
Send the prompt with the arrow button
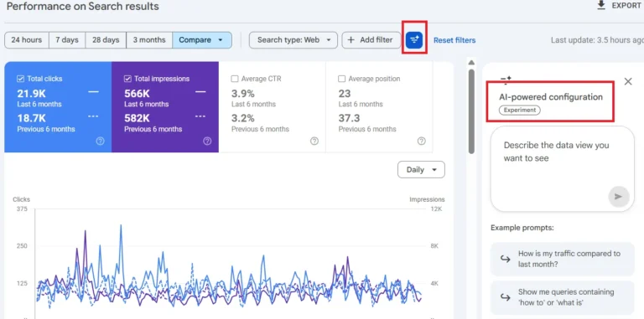tap(618, 197)
